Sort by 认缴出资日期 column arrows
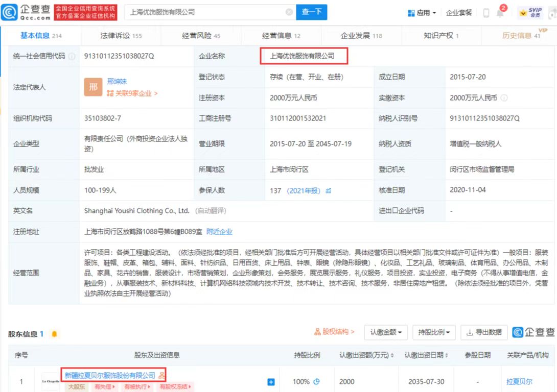This screenshot has width=557, height=392. (447, 355)
